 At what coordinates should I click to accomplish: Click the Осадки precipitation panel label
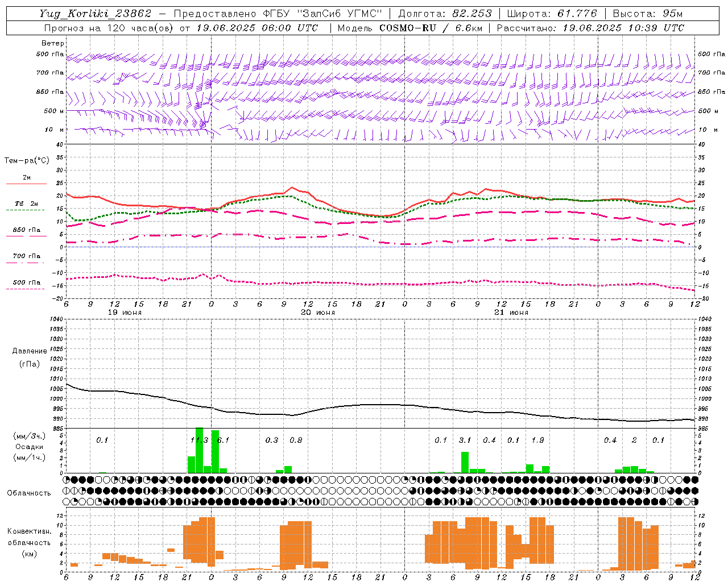[29, 447]
